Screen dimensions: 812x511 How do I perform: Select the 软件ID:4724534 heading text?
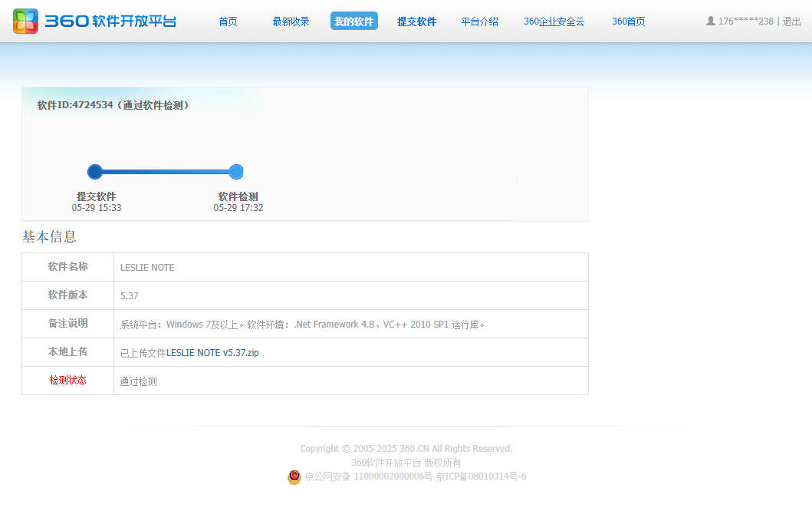pyautogui.click(x=113, y=105)
